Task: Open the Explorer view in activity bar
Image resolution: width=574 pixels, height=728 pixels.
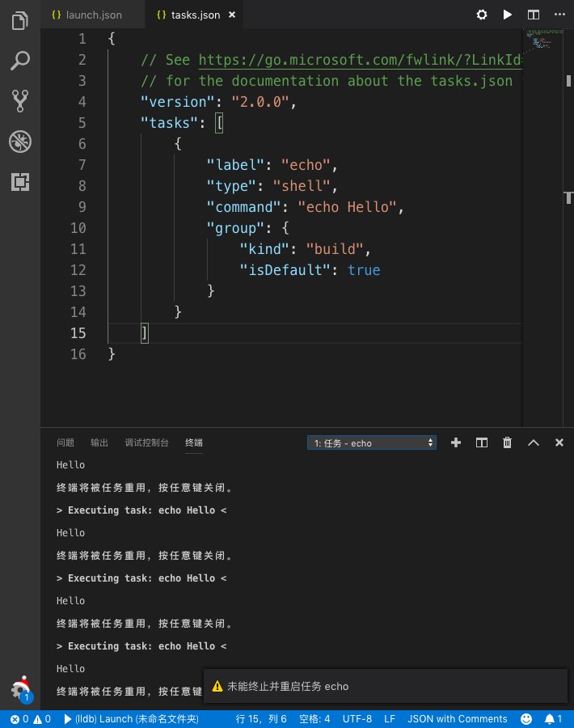Action: (x=19, y=19)
